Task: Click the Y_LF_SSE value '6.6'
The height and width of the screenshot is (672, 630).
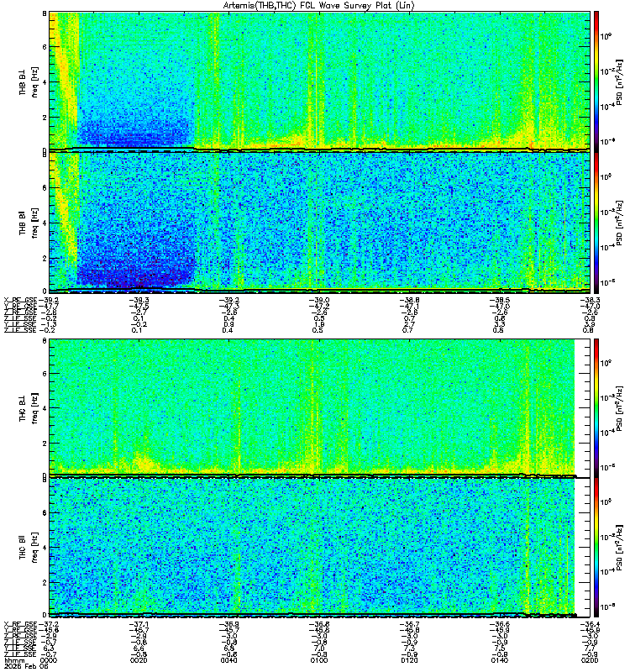Action: (139, 648)
